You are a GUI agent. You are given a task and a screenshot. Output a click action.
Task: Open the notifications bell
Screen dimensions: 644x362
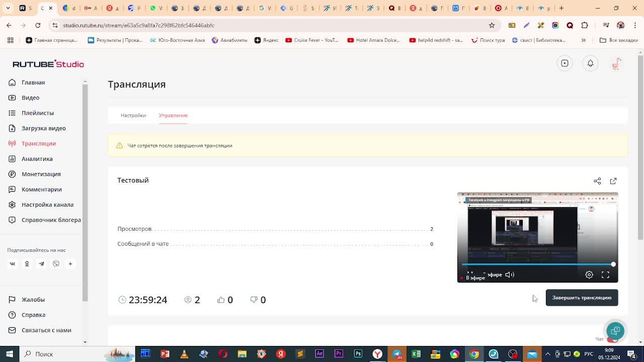[x=590, y=63]
